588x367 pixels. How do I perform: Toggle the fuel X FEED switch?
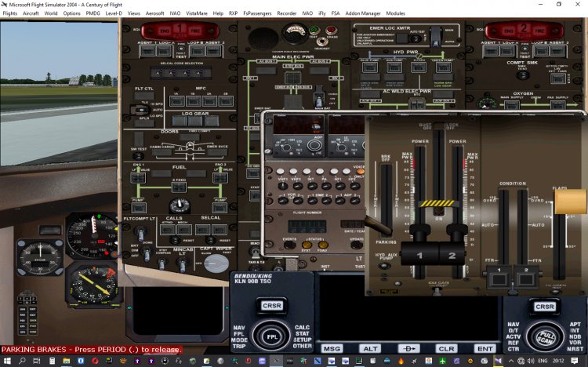pos(180,188)
